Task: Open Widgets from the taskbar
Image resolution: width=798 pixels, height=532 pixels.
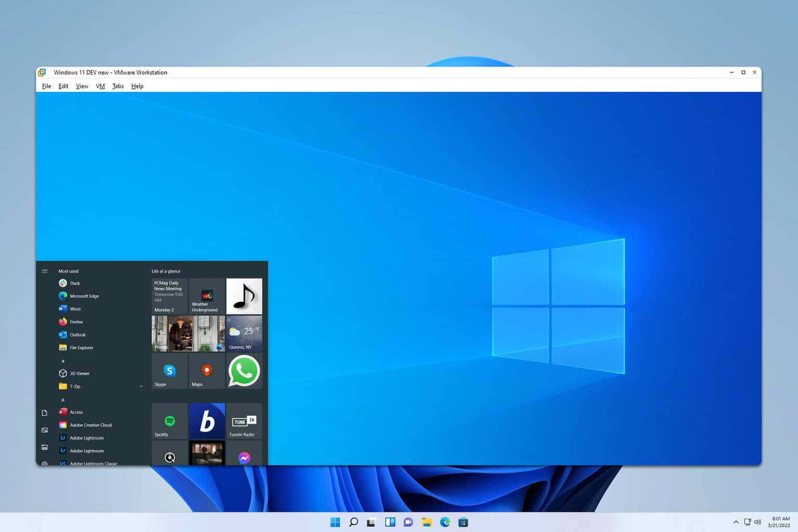Action: click(390, 522)
